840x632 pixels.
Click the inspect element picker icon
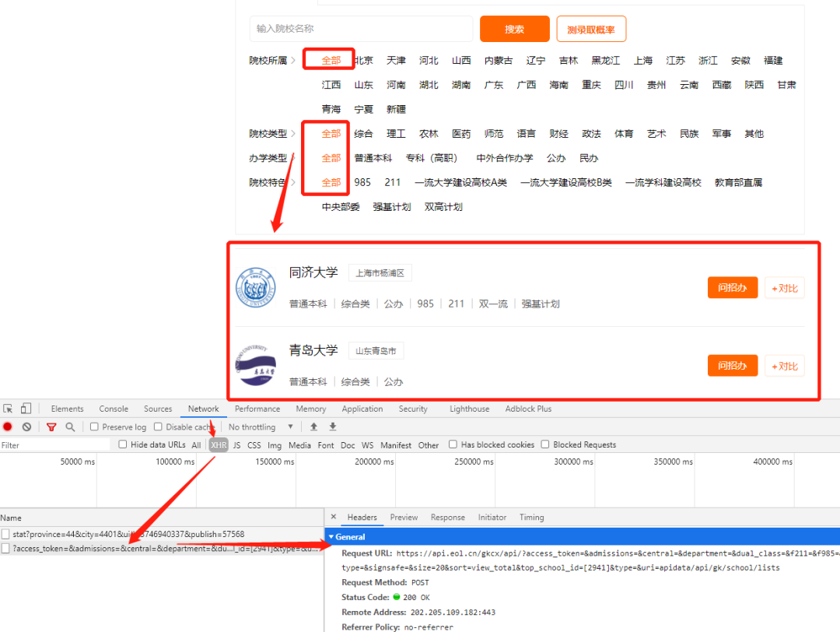(8, 409)
